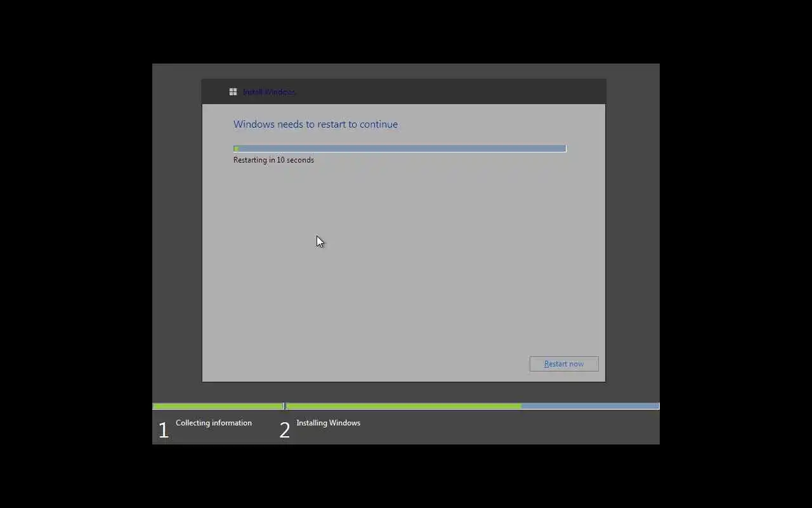The image size is (812, 508).
Task: Click the step number 2
Action: (285, 431)
